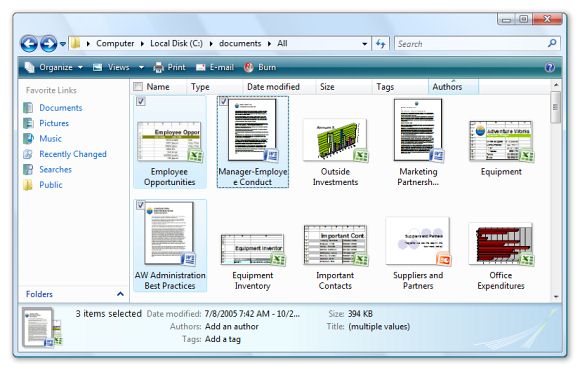Click Add a tag in details pane
Viewport: 580px width, 370px height.
coord(223,339)
